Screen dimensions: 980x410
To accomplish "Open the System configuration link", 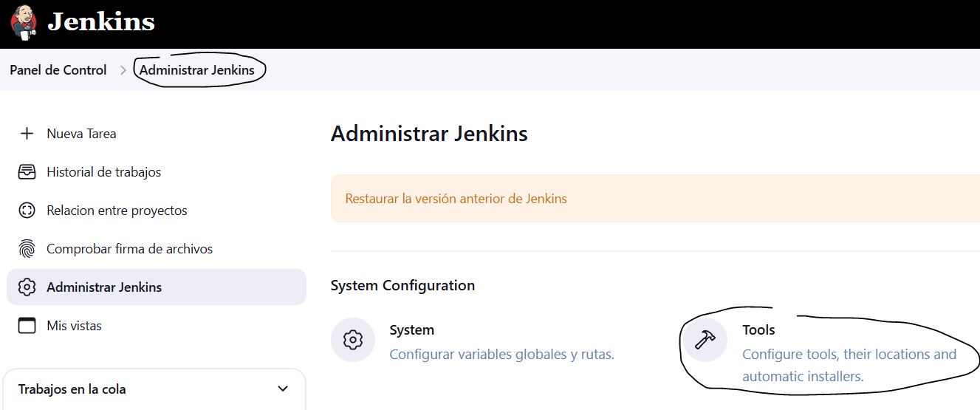I will [412, 329].
